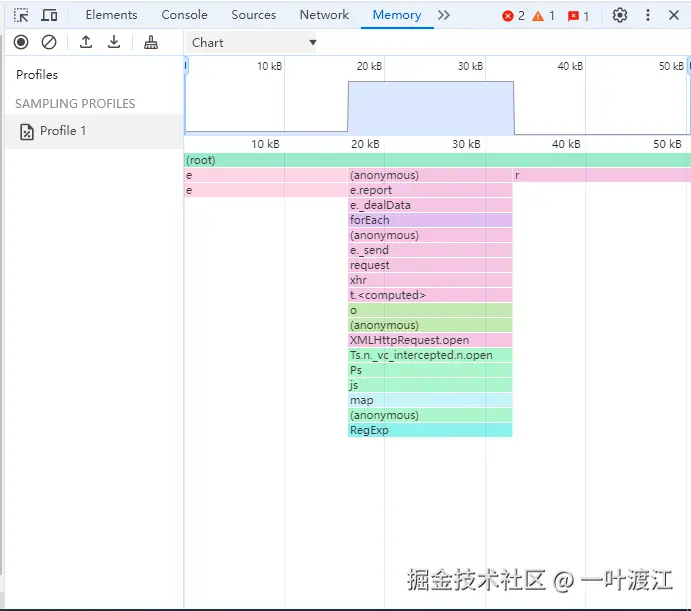Toggle the device toolbar icon

click(x=49, y=15)
